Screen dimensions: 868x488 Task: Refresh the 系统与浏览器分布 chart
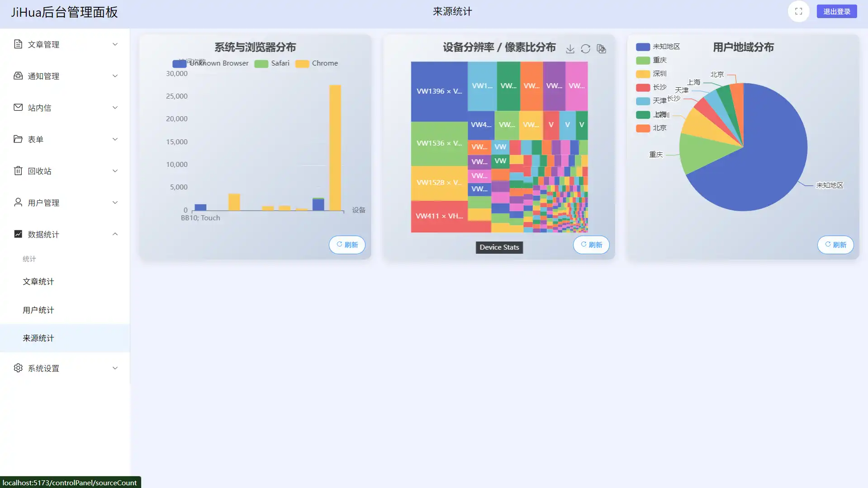coord(347,245)
